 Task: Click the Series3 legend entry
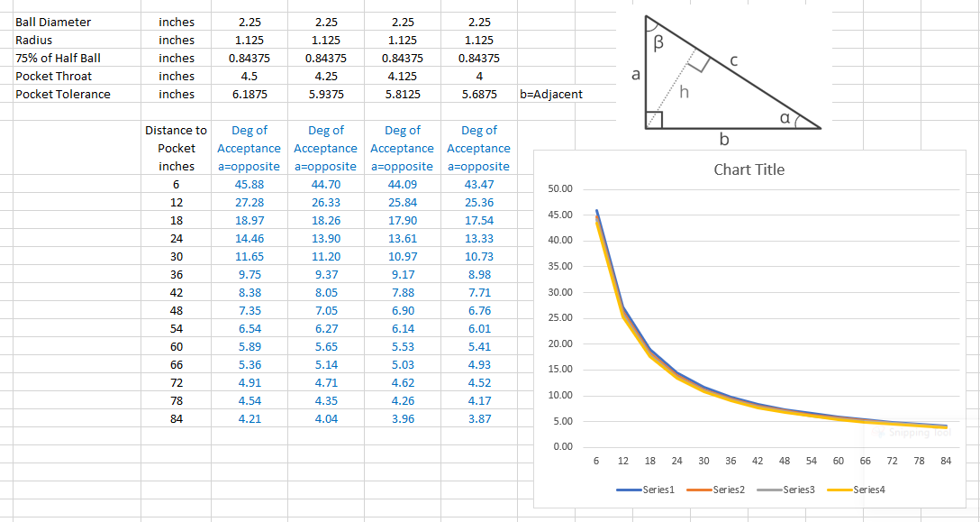point(789,490)
